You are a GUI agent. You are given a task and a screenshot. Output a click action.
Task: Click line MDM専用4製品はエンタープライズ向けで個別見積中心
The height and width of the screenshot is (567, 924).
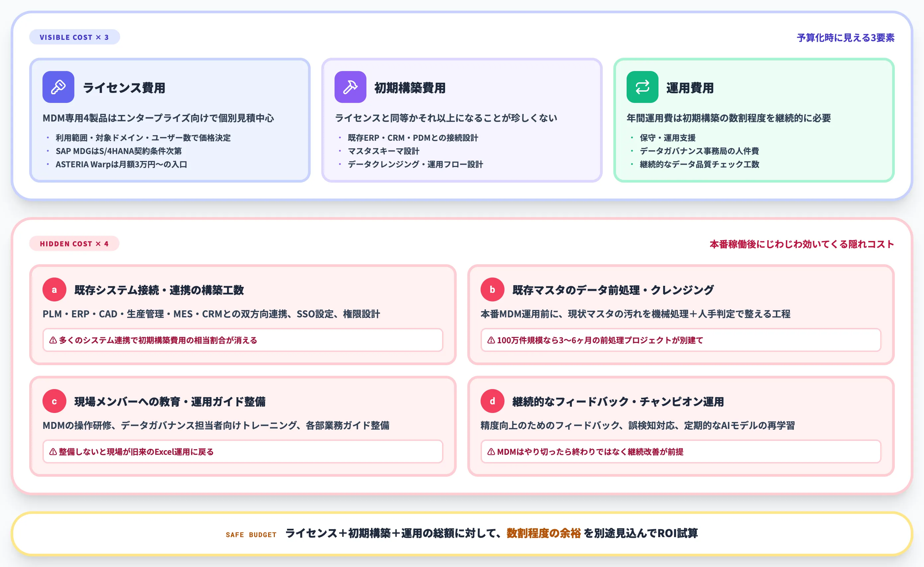tap(158, 118)
